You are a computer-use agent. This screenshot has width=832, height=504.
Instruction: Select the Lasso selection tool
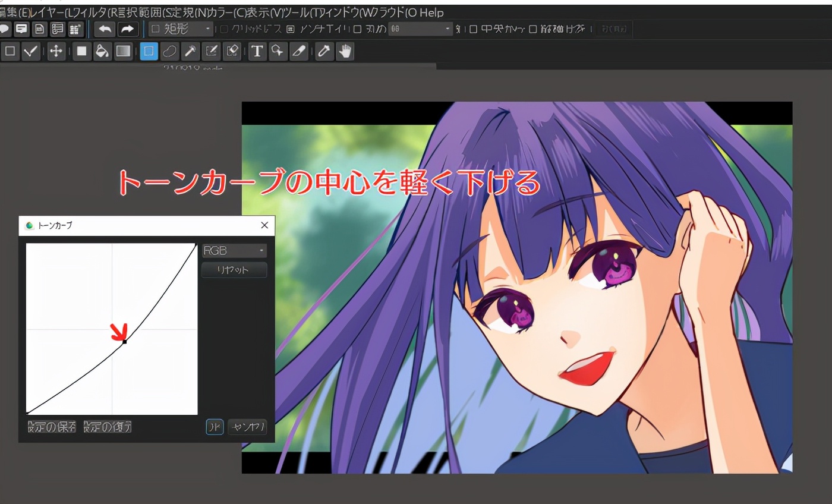click(169, 52)
